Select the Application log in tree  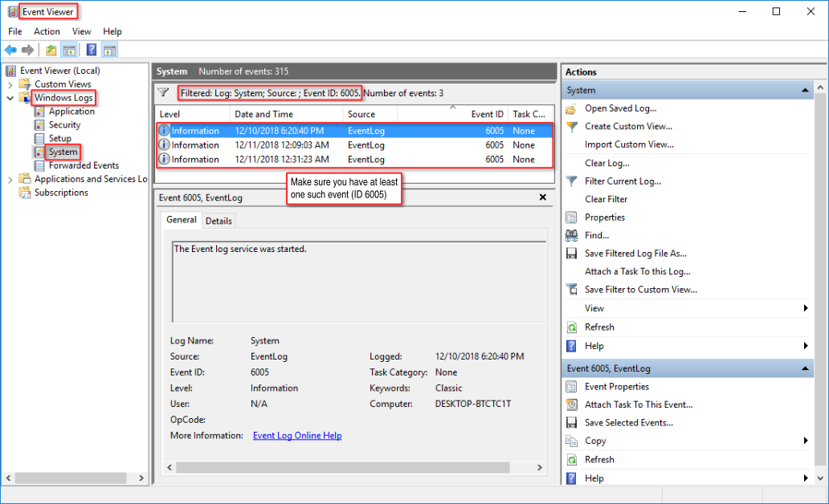pyautogui.click(x=71, y=112)
